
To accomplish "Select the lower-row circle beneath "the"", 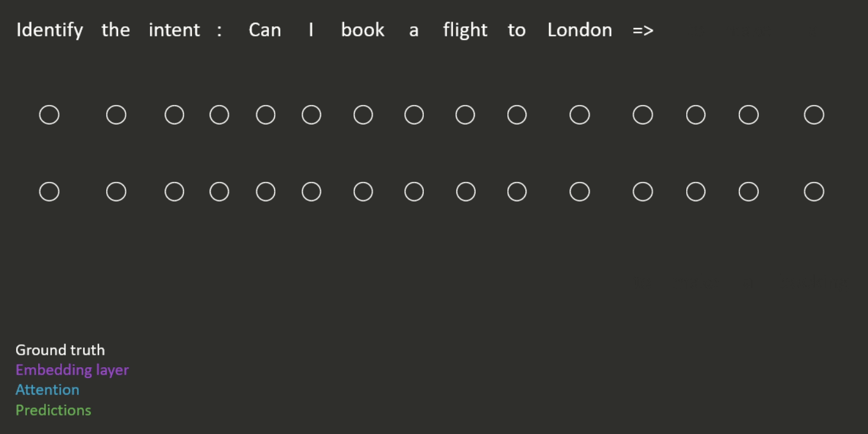I will pos(116,192).
